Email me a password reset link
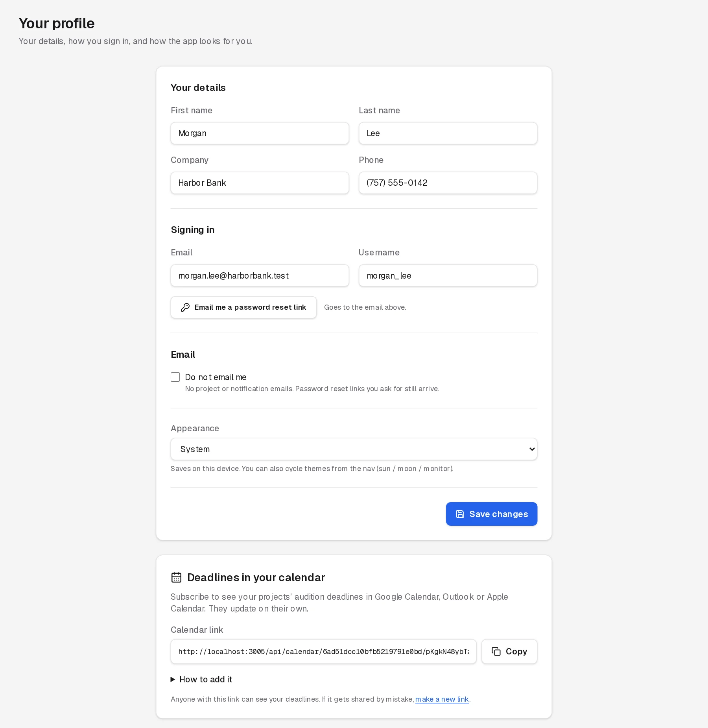 pos(243,307)
